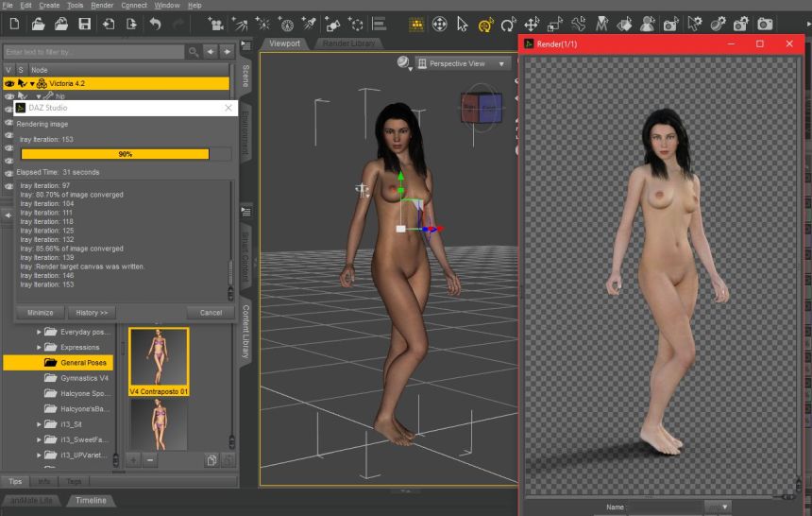Click the render progress bar at 90%
Viewport: 812px width, 516px height.
click(124, 153)
